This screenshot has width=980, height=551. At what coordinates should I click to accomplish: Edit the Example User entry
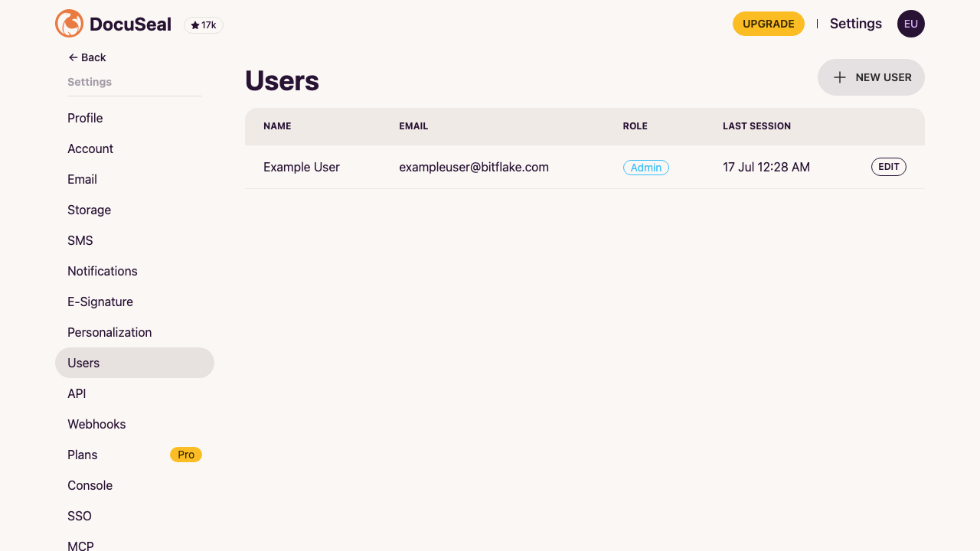889,167
